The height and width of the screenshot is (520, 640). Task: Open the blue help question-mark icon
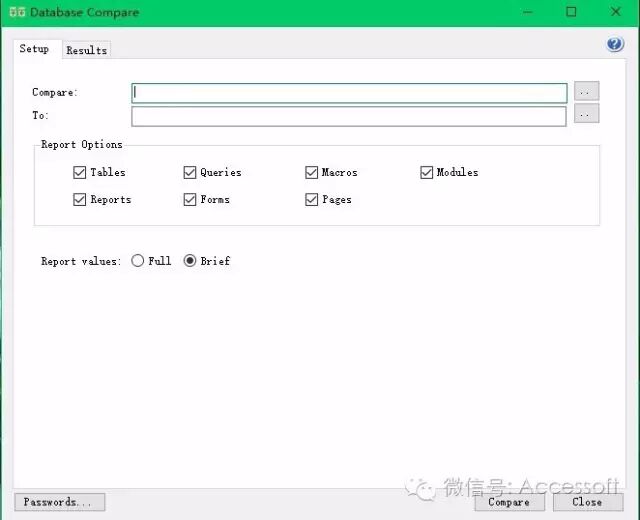pos(615,44)
